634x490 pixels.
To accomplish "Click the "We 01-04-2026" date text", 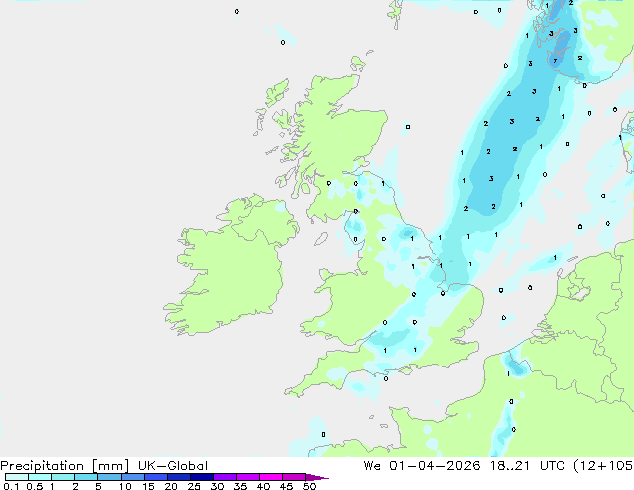I will click(x=422, y=466).
